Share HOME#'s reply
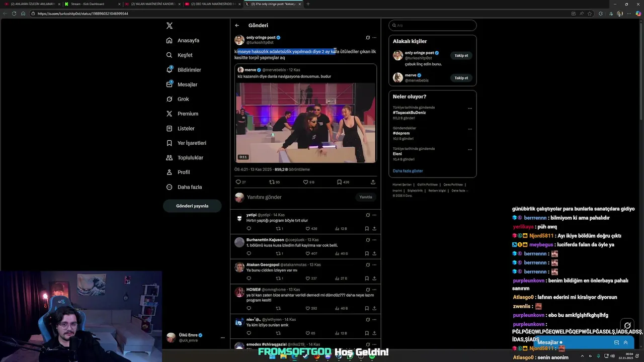Screen dimensions: 644x362 tap(374, 308)
